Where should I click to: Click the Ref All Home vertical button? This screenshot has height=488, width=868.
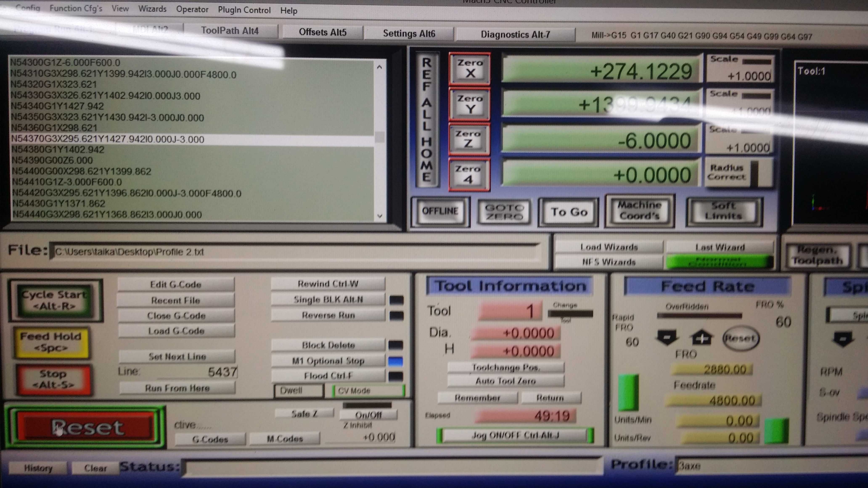pos(427,120)
